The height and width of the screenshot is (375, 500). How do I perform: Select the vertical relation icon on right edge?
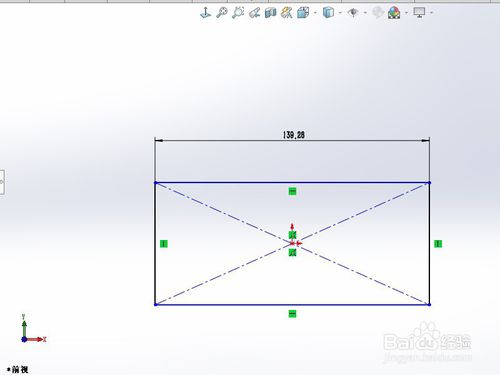click(x=438, y=244)
